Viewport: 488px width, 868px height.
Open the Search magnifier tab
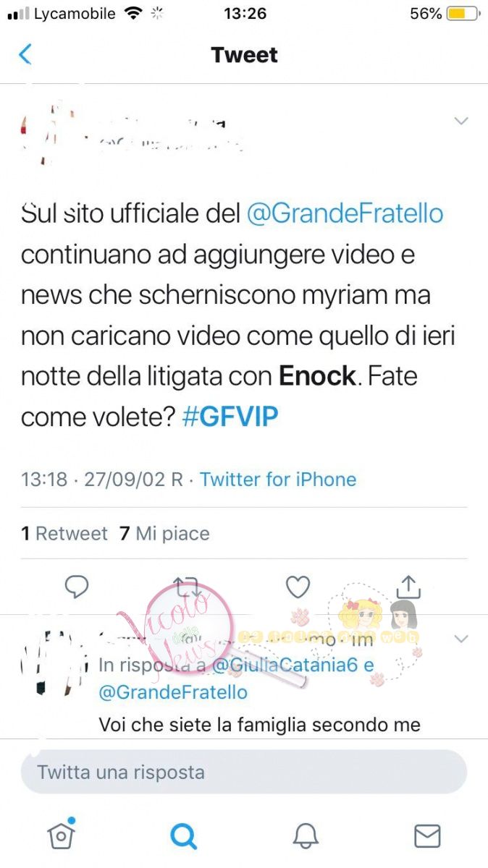[183, 836]
